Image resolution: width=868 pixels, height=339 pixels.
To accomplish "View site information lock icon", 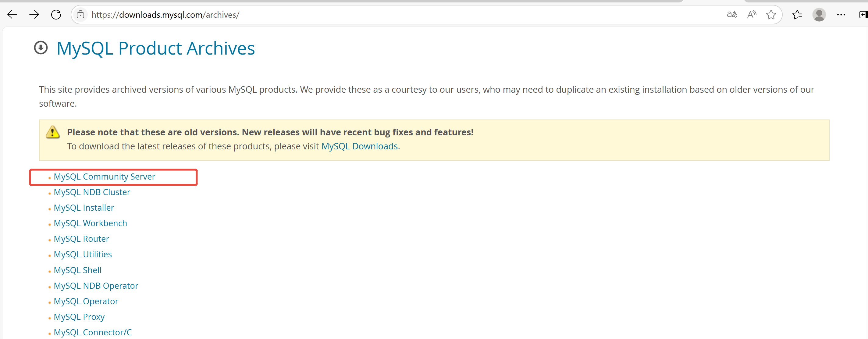I will (80, 15).
